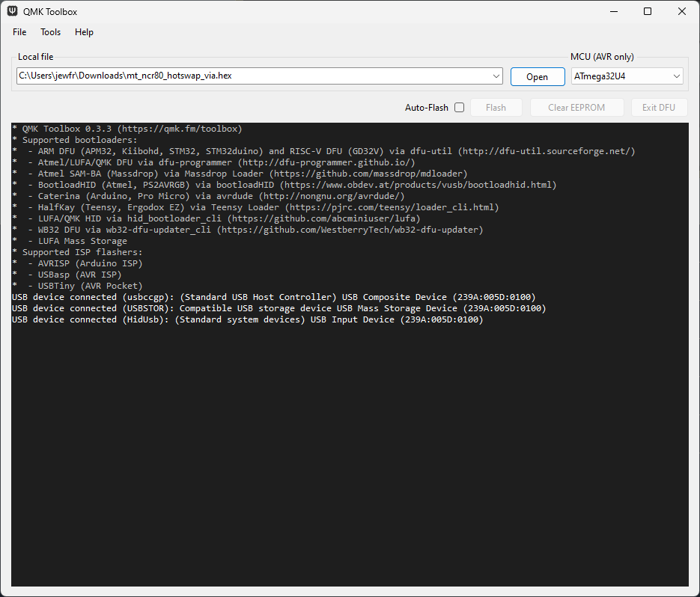The image size is (700, 597).
Task: Click the Caterina via avrdude log line
Action: [x=208, y=196]
